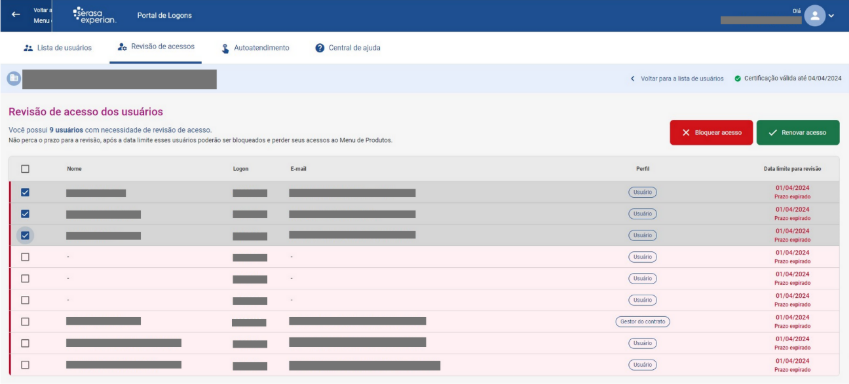Open the Central de ajuda tab
Screen dimensions: 849x384
[348, 48]
